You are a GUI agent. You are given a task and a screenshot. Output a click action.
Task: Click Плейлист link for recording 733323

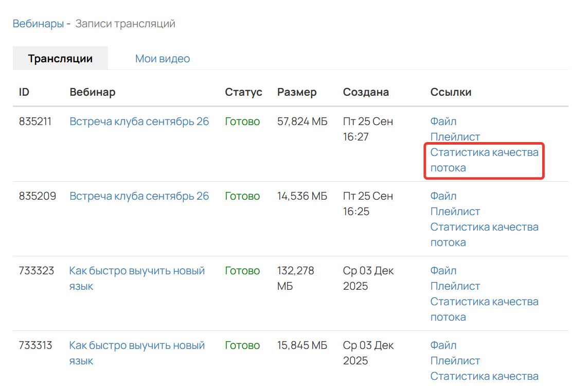click(455, 286)
